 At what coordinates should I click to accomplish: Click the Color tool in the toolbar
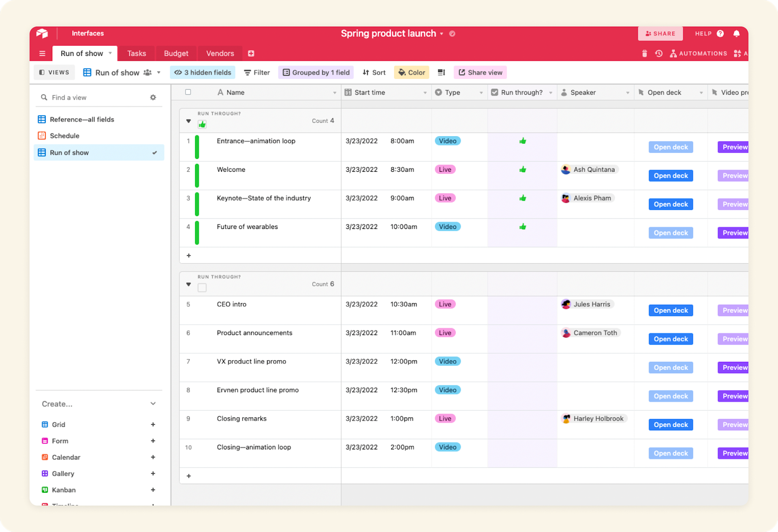point(411,72)
